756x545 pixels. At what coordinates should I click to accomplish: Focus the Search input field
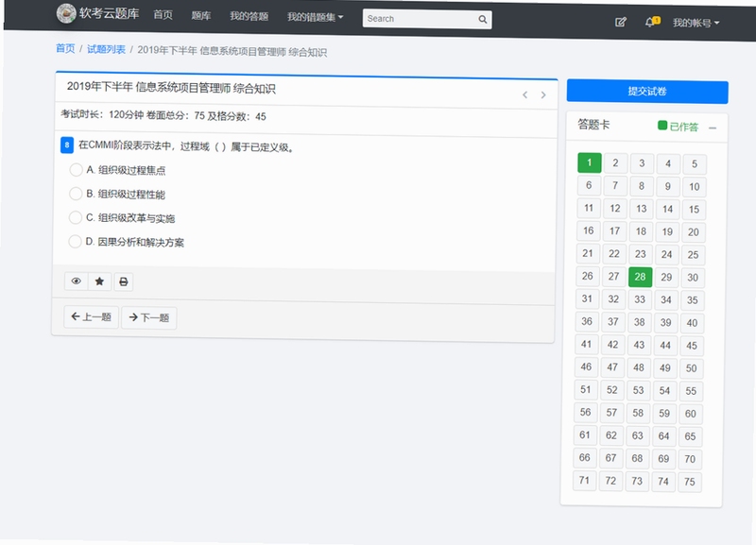coord(420,19)
